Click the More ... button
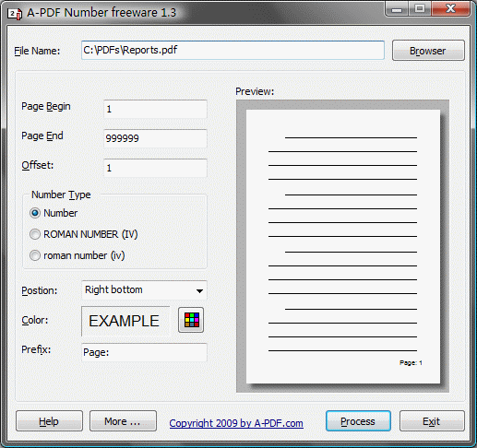This screenshot has width=477, height=448. coord(123,421)
